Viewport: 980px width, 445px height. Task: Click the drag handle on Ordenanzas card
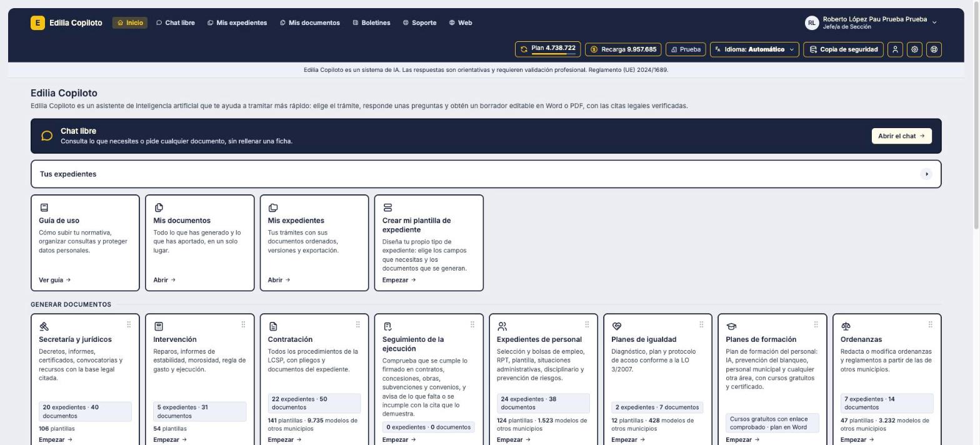coord(930,324)
